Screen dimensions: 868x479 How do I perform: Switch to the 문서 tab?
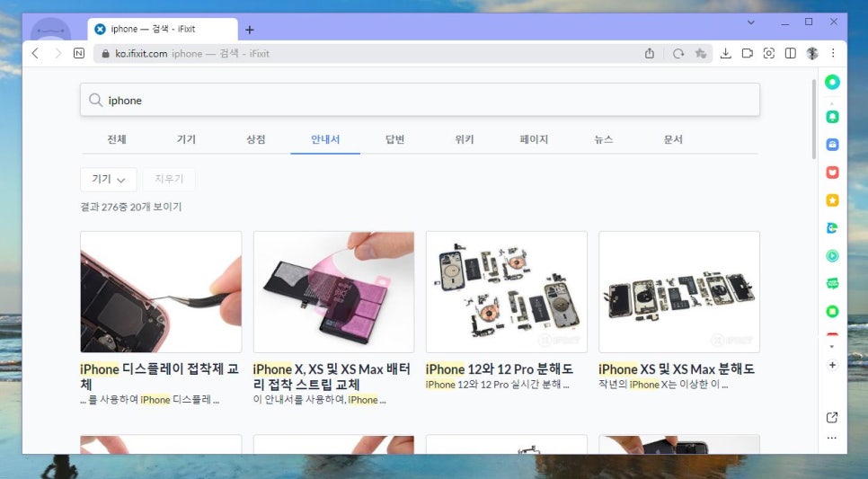(x=673, y=139)
